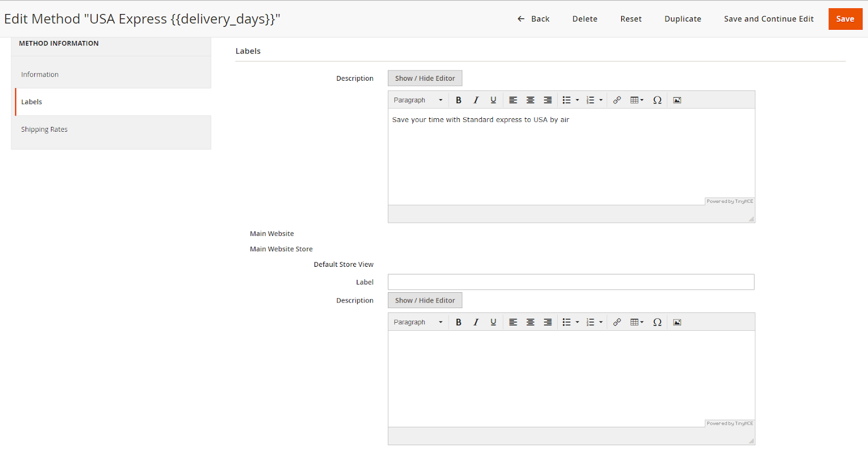Insert image in bottom description editor

(677, 322)
